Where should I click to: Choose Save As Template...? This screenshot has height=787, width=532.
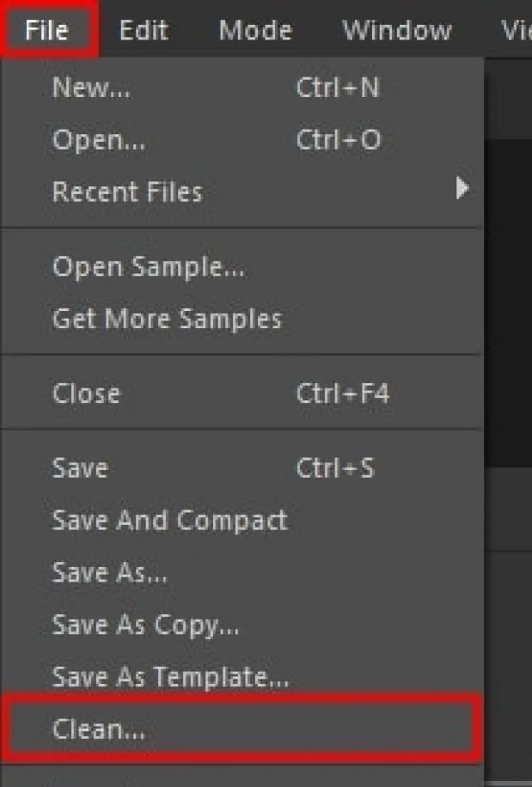(170, 677)
